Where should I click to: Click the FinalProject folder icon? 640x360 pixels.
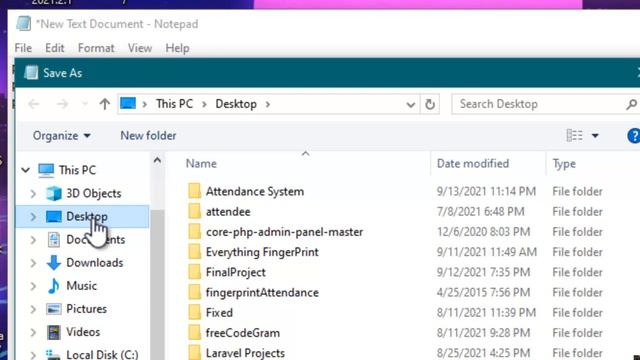(195, 271)
